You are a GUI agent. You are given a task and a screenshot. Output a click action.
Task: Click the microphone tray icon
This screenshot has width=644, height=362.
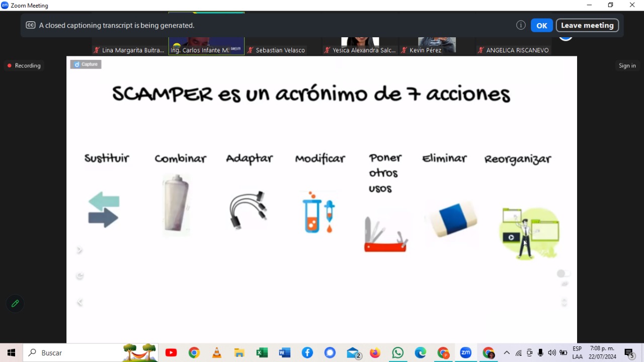(541, 353)
